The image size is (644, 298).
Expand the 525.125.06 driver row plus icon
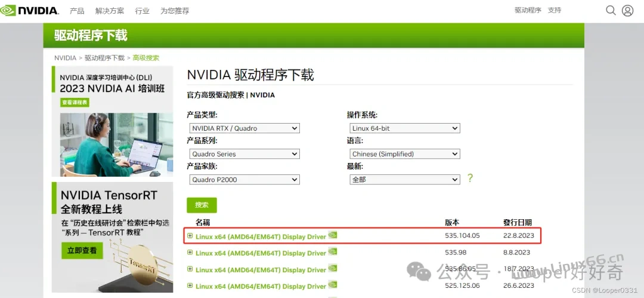point(190,285)
